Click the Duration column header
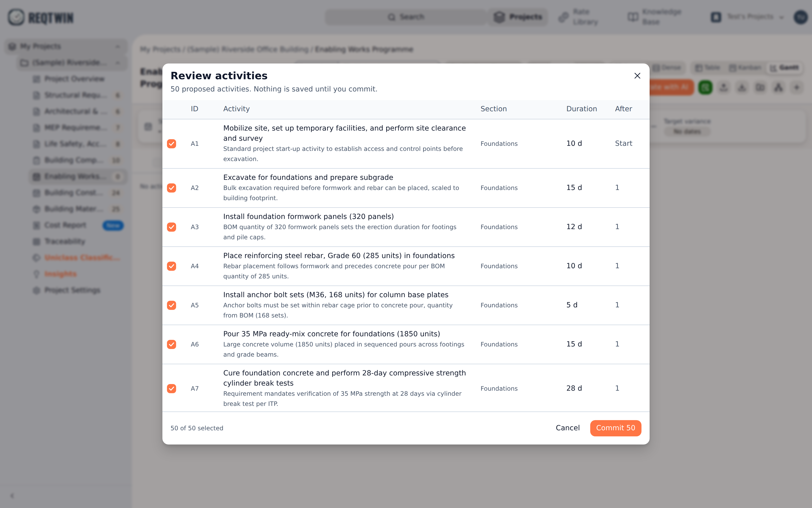812x508 pixels. (582, 109)
